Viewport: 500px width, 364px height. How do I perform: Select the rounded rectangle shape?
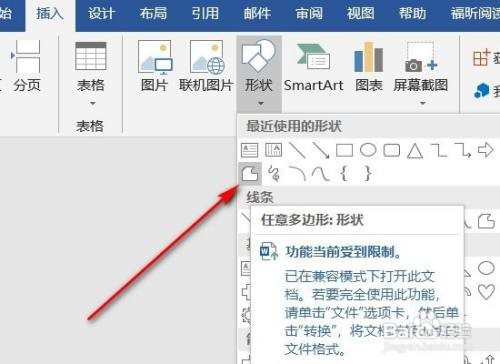(392, 150)
